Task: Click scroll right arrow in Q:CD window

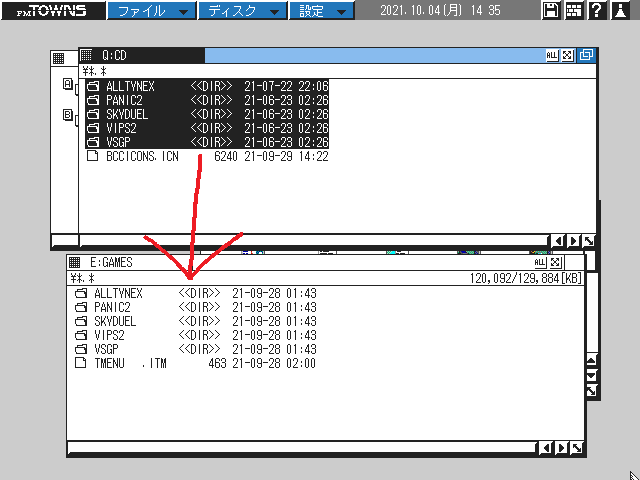Action: point(573,241)
